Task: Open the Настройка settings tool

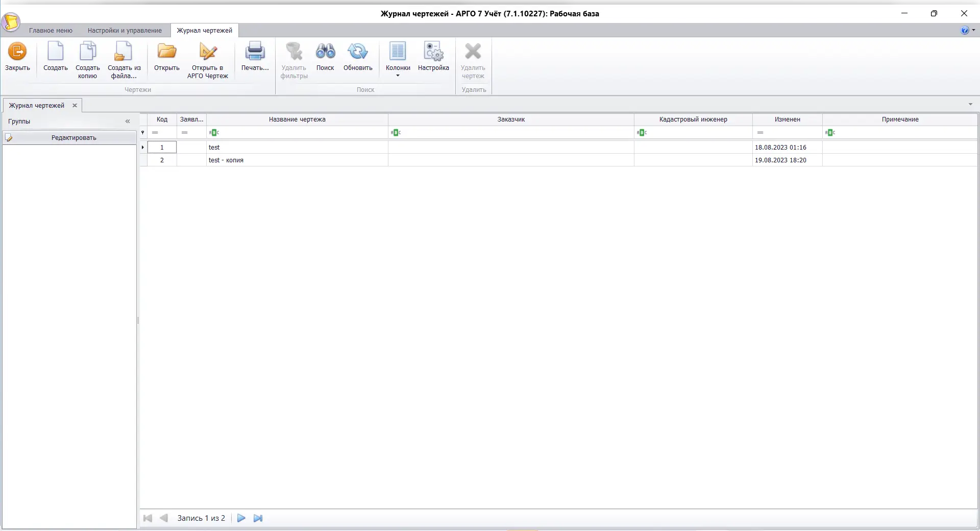Action: tap(433, 56)
